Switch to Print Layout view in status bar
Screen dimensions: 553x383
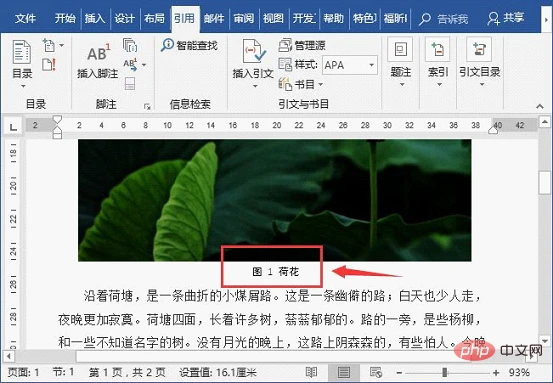(x=344, y=372)
